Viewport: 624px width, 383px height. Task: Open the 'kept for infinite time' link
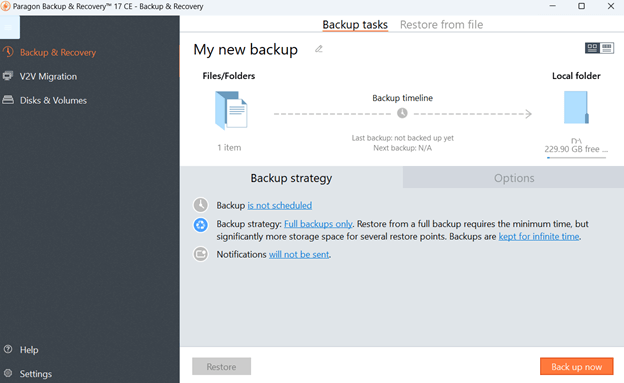539,236
